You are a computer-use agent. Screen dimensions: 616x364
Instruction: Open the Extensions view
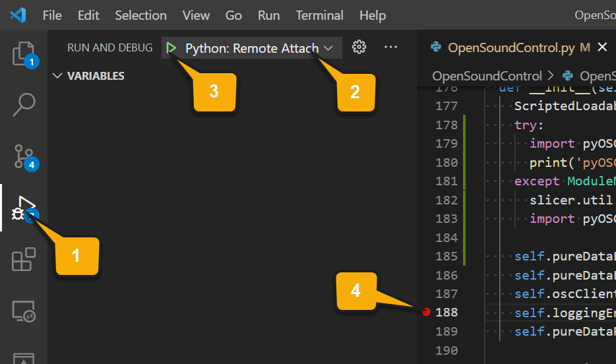pyautogui.click(x=24, y=259)
